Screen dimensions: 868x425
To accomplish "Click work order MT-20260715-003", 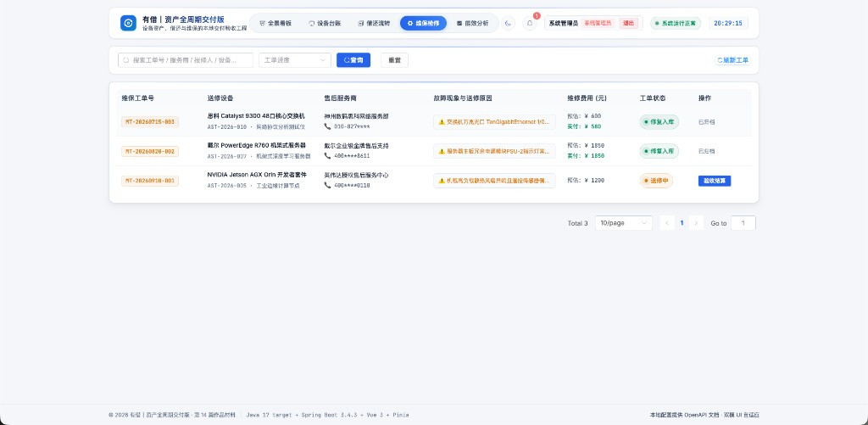I will [150, 122].
